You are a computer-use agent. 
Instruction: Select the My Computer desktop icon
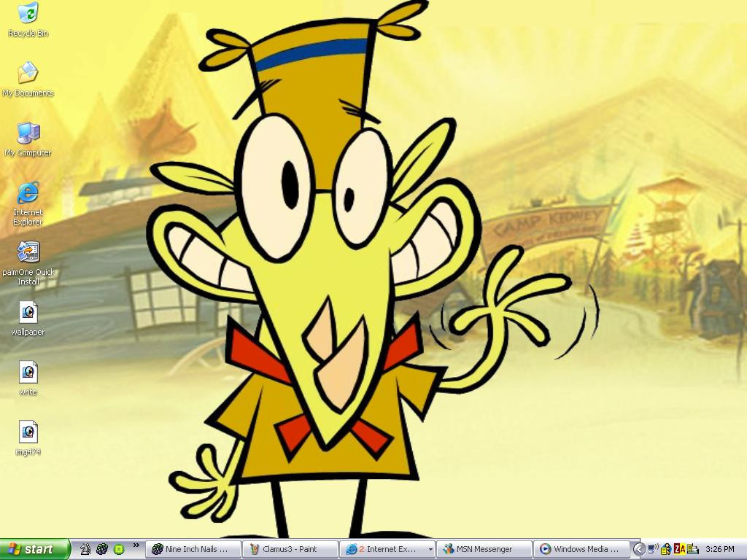pos(28,139)
